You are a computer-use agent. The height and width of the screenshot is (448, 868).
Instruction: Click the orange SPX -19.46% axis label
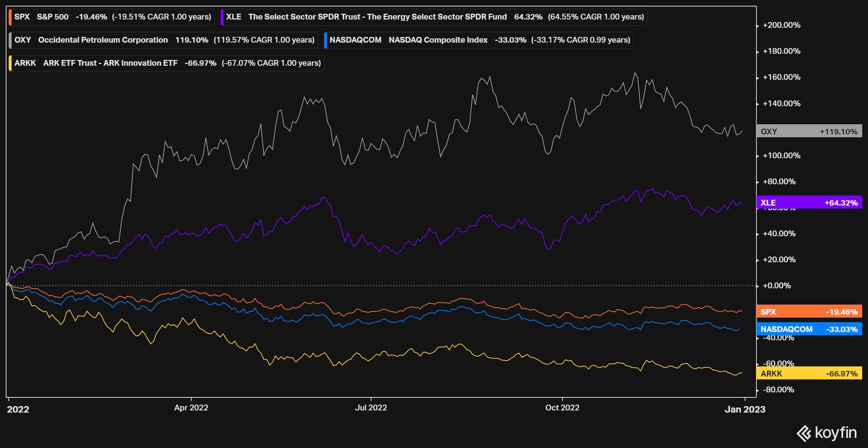809,312
